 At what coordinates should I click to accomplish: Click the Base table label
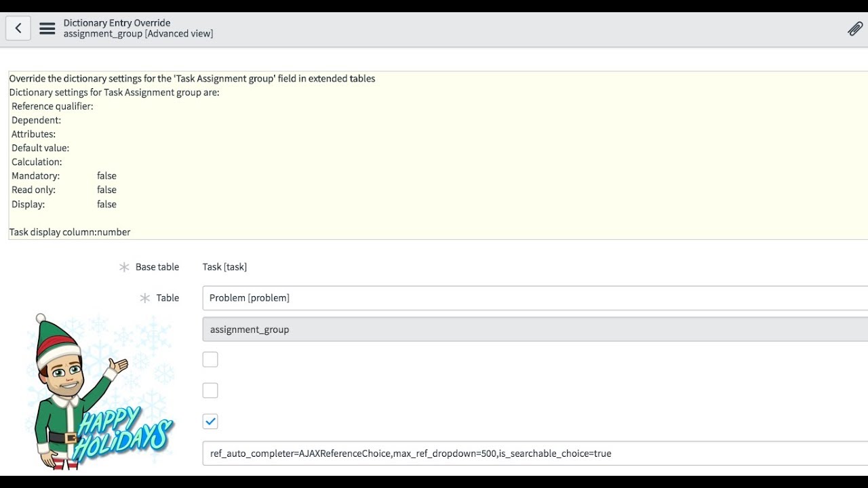pyautogui.click(x=157, y=267)
